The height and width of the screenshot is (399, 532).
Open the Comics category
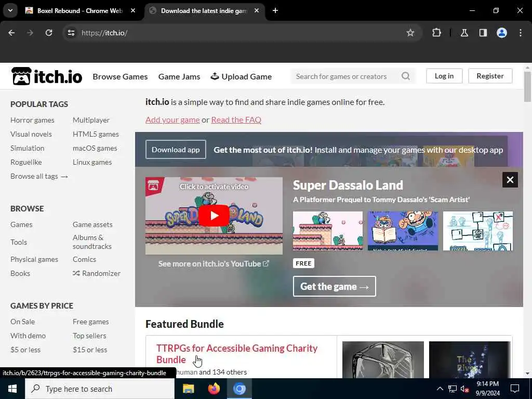[x=84, y=260]
